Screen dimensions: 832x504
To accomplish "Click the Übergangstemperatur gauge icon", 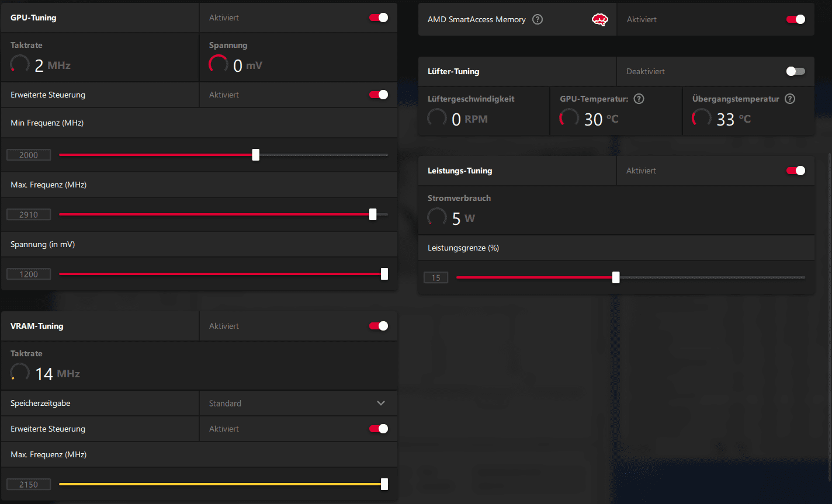I will tap(702, 119).
